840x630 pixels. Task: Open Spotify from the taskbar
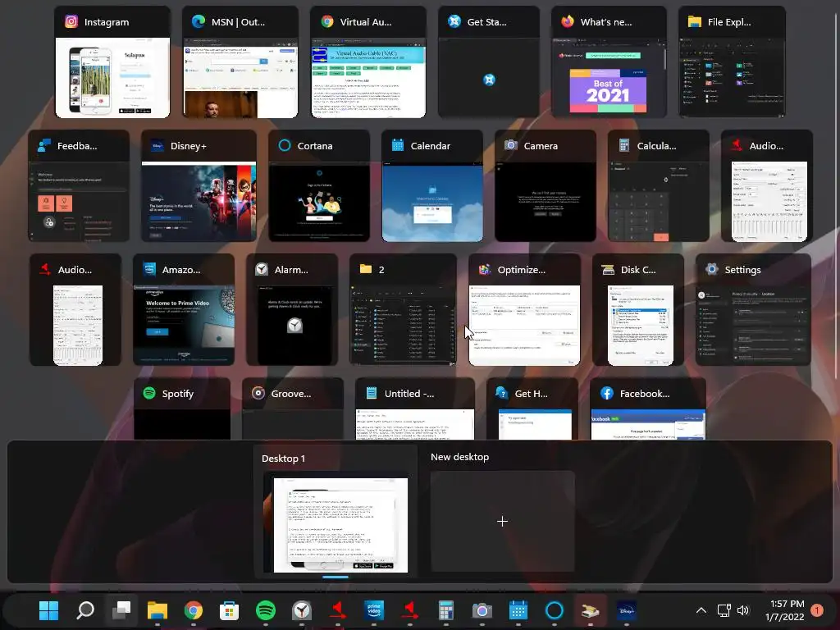click(266, 610)
